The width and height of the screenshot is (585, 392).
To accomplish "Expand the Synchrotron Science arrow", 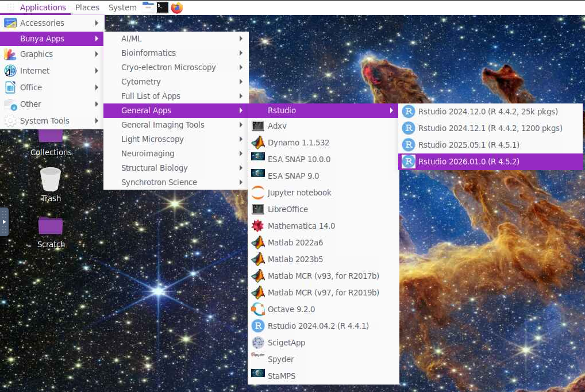I will (x=241, y=182).
